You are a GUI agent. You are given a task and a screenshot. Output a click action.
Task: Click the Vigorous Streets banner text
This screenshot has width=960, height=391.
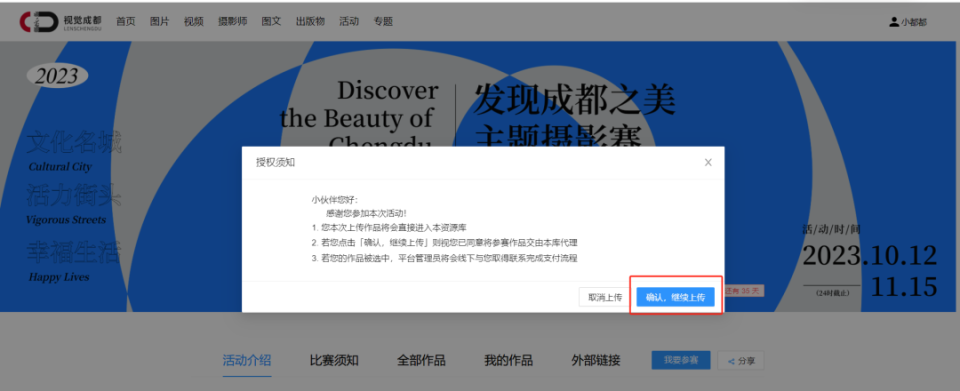pyautogui.click(x=66, y=220)
